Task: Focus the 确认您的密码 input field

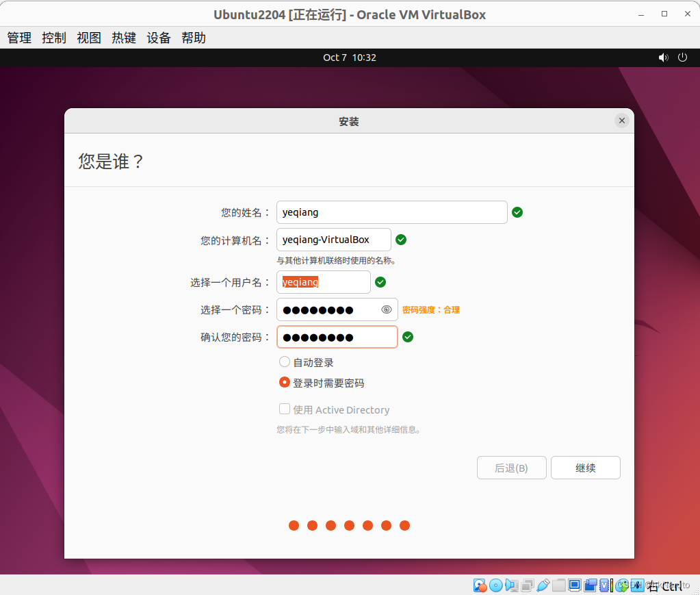Action: (x=337, y=337)
